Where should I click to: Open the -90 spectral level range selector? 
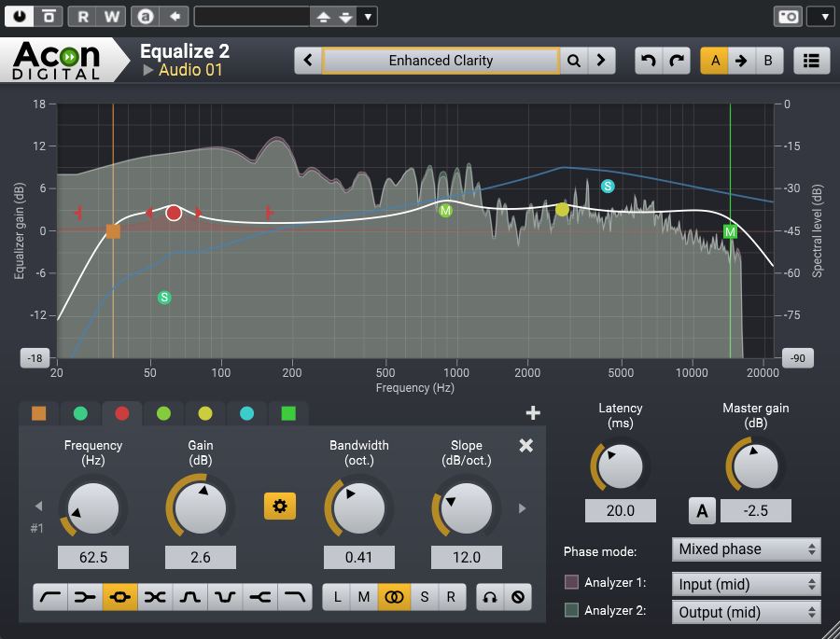click(x=798, y=358)
